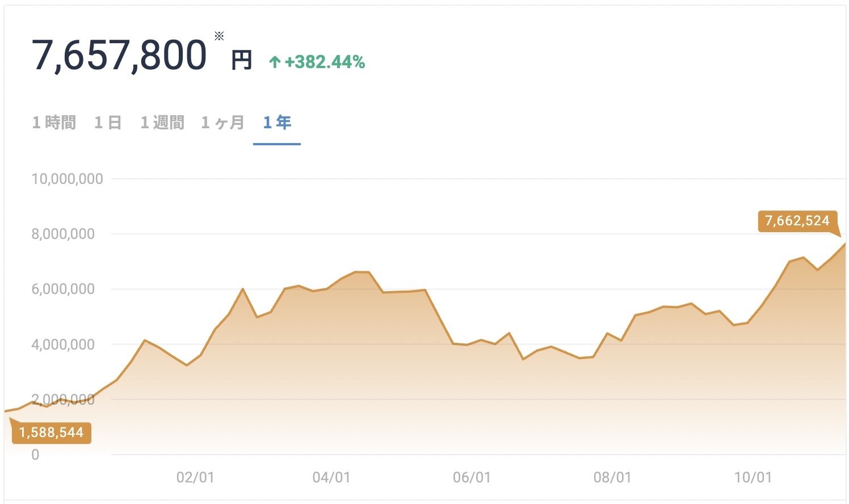Click the chart peak near April
This screenshot has height=504, width=849.
[358, 272]
